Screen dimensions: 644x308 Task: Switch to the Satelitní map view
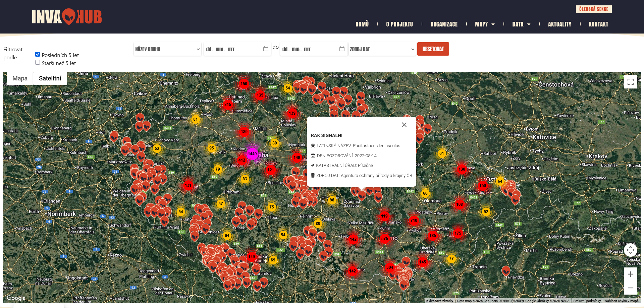coord(50,78)
